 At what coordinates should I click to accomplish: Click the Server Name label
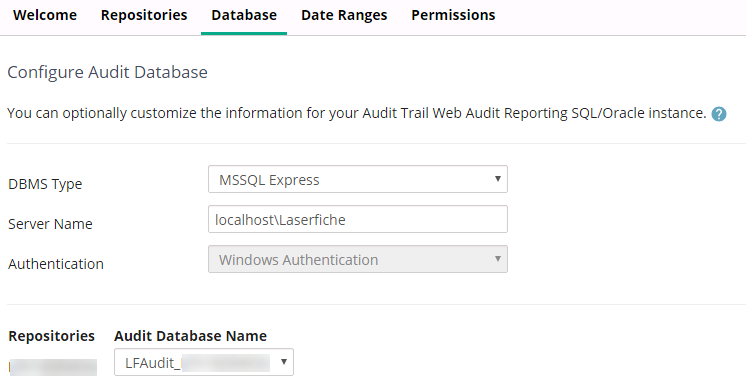[50, 224]
